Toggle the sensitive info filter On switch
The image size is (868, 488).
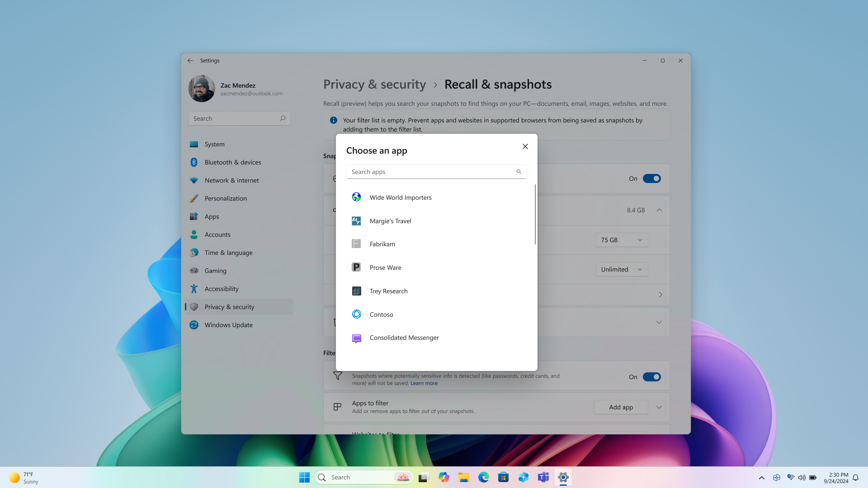coord(651,376)
